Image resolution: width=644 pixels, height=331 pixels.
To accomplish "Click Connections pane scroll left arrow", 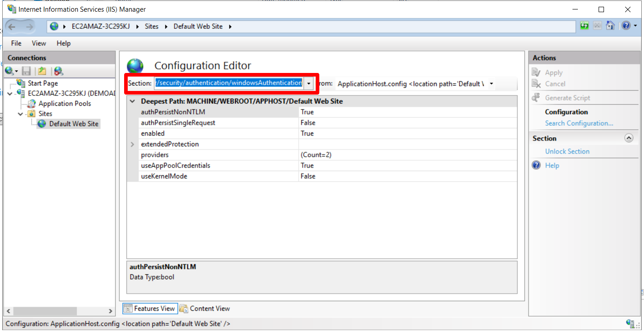I will coord(8,311).
